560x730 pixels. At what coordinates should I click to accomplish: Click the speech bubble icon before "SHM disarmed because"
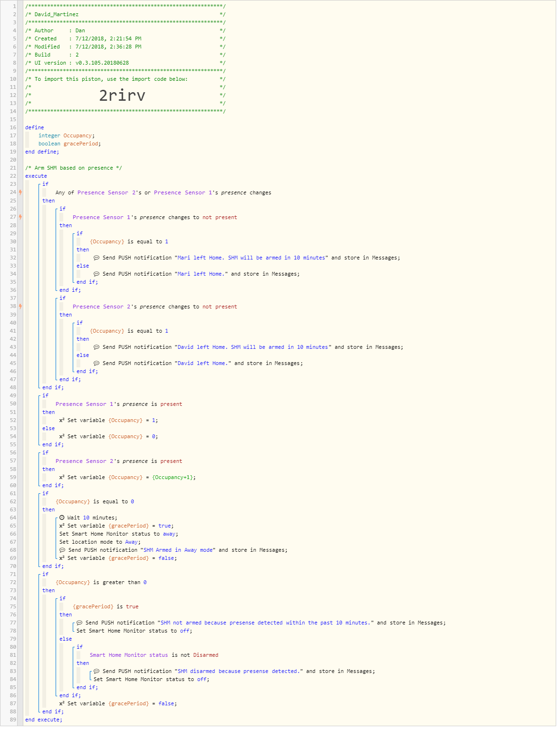(x=97, y=671)
